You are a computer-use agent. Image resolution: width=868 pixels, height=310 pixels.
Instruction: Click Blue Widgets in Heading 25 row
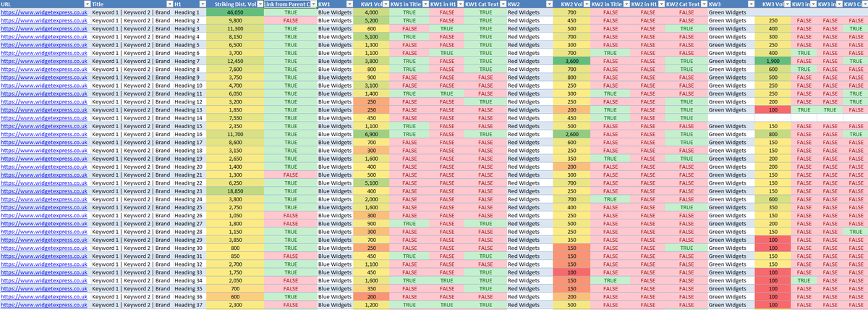[336, 207]
